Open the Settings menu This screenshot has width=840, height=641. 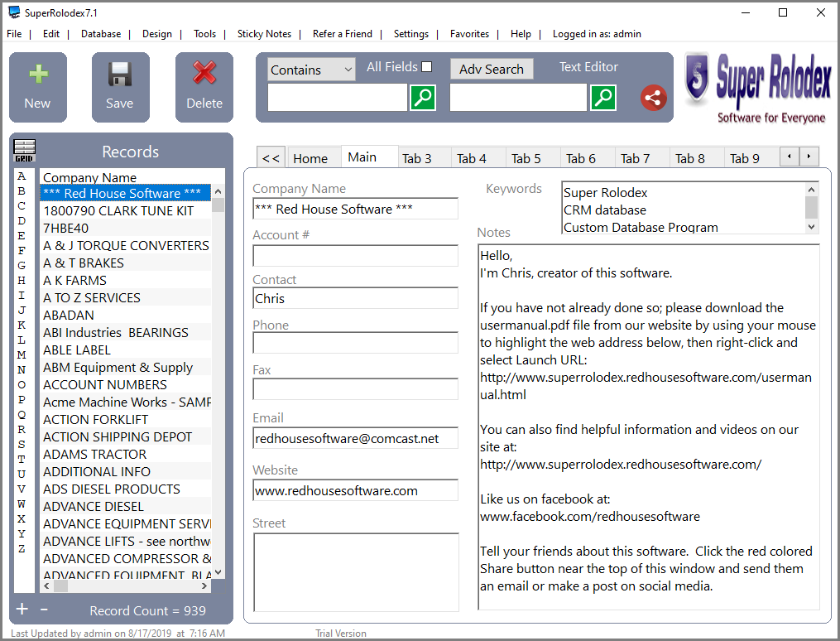tap(410, 34)
